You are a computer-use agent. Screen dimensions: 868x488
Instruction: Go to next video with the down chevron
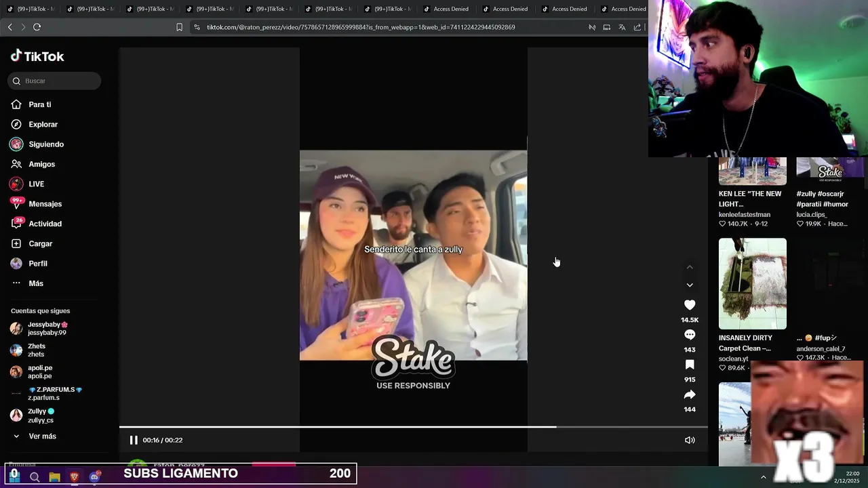tap(690, 285)
